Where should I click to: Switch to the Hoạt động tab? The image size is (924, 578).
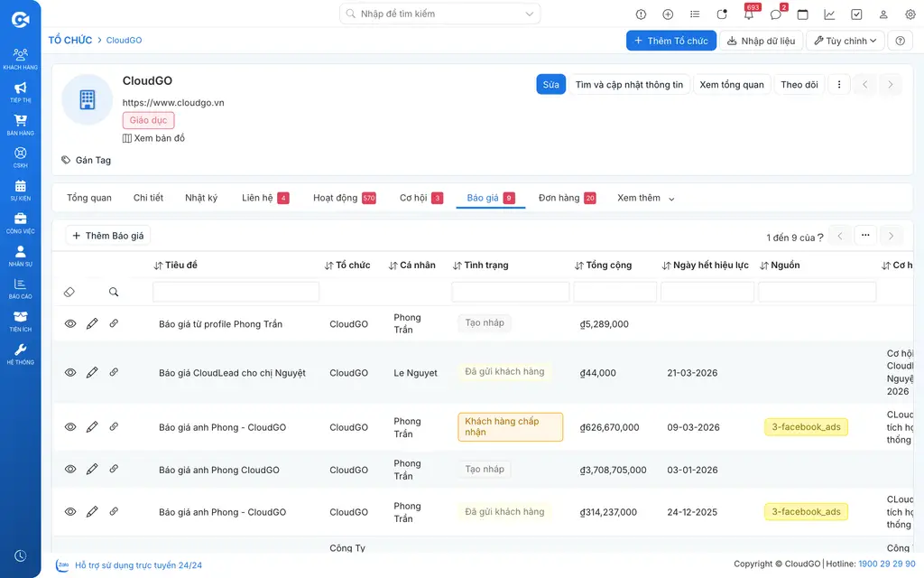click(x=344, y=198)
